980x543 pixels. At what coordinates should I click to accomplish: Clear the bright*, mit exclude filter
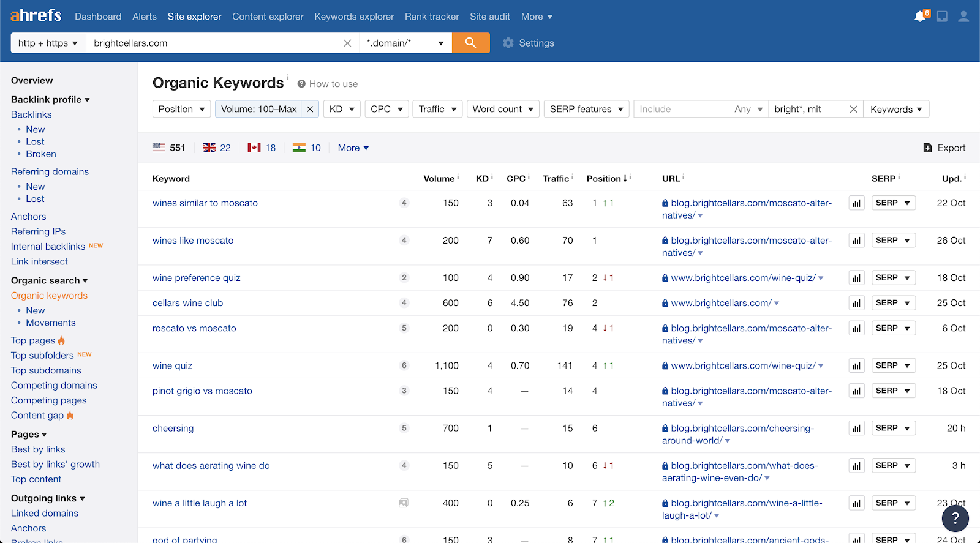[x=853, y=109]
